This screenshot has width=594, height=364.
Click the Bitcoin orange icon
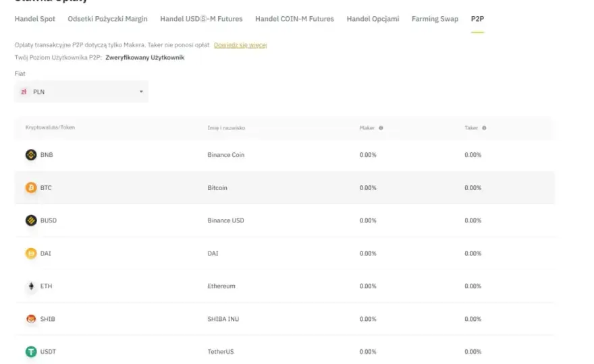(31, 187)
